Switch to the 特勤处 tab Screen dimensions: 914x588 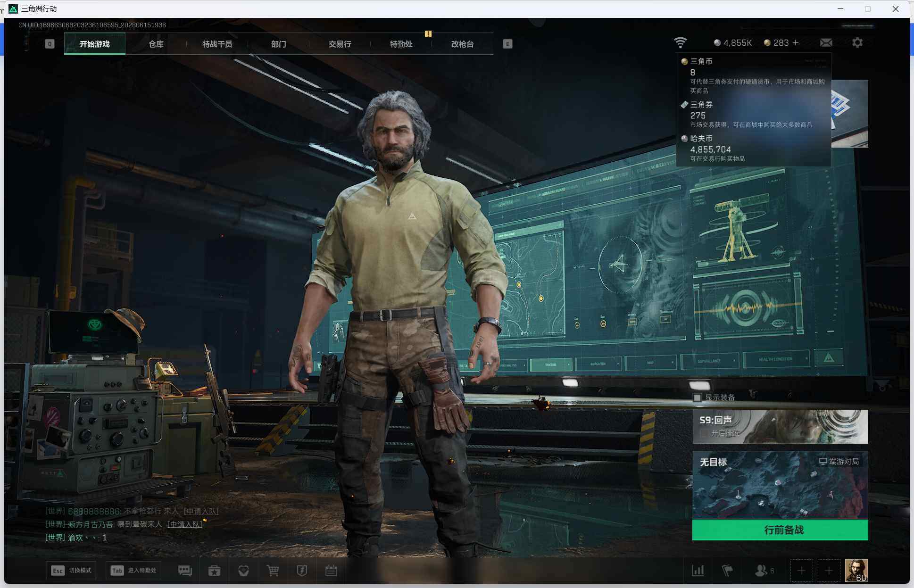click(401, 44)
